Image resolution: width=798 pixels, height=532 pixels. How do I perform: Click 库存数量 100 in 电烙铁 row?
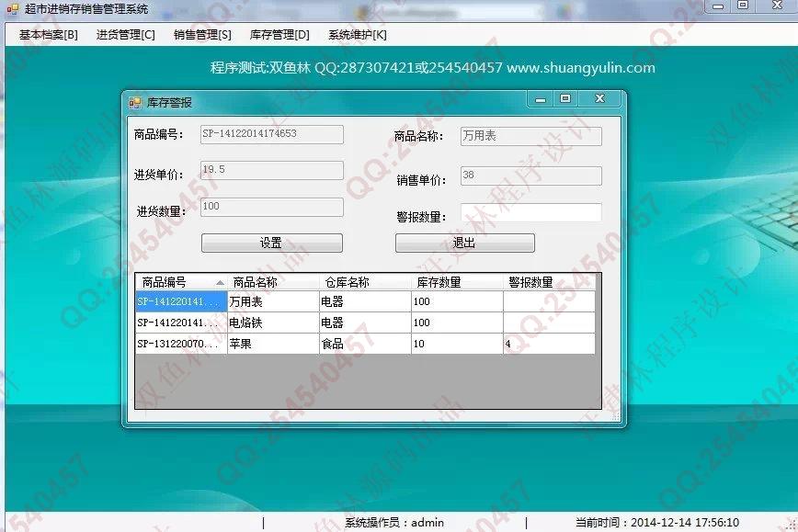(x=457, y=323)
